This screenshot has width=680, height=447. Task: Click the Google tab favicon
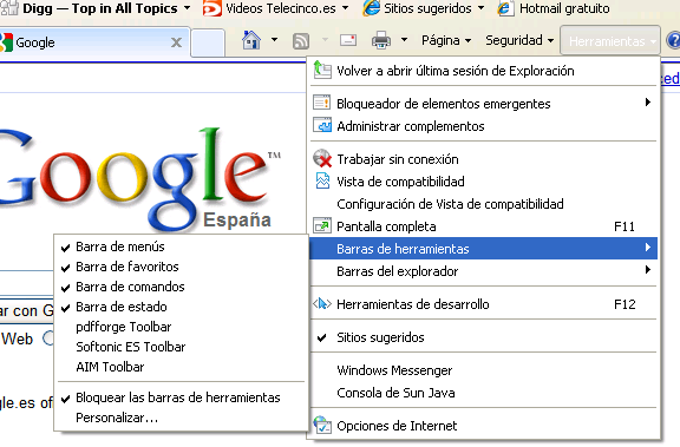click(x=6, y=42)
